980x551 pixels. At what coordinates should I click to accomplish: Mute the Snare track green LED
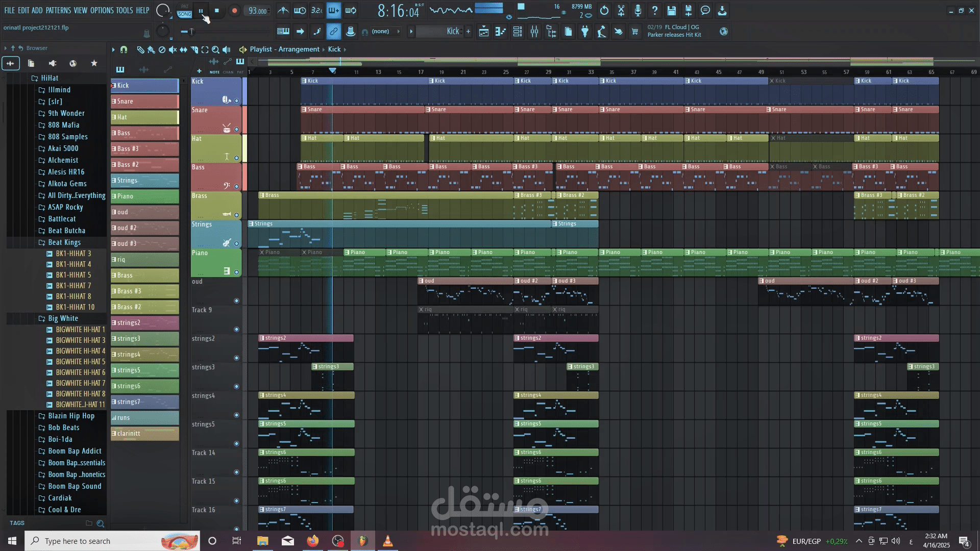(236, 130)
